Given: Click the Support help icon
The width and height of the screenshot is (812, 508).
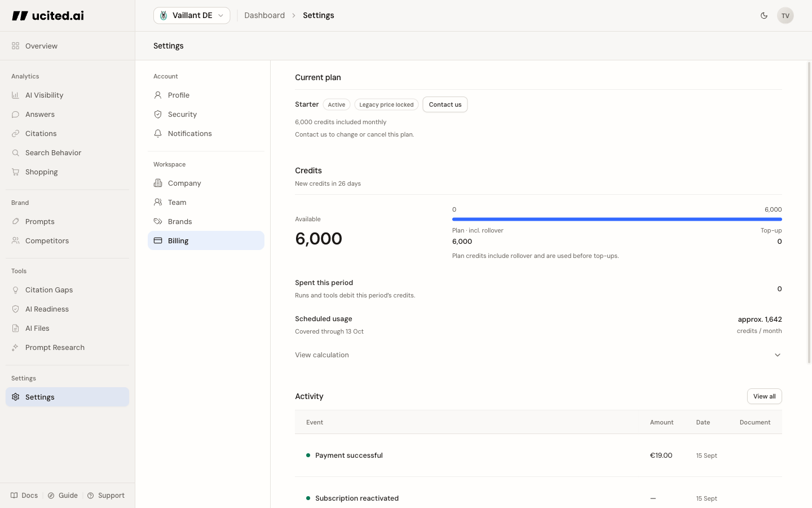Looking at the screenshot, I should point(91,496).
